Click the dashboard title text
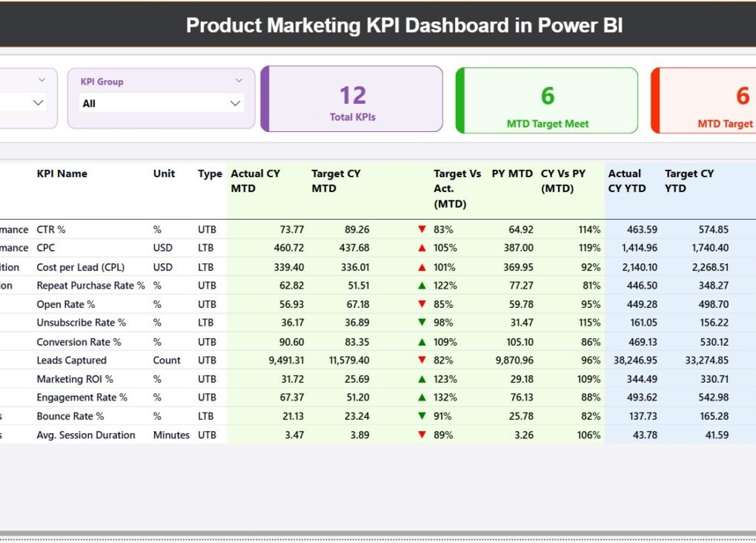 click(404, 25)
